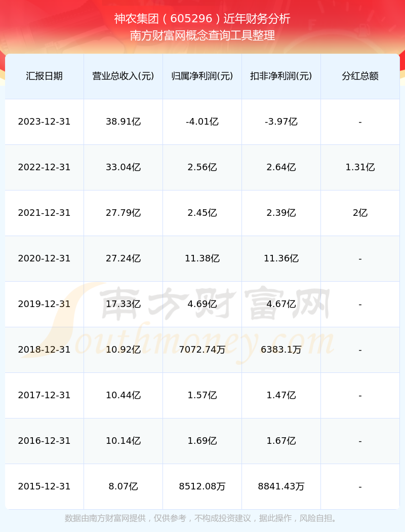Select the revenue value 17.33亿
The image size is (405, 532).
(123, 304)
